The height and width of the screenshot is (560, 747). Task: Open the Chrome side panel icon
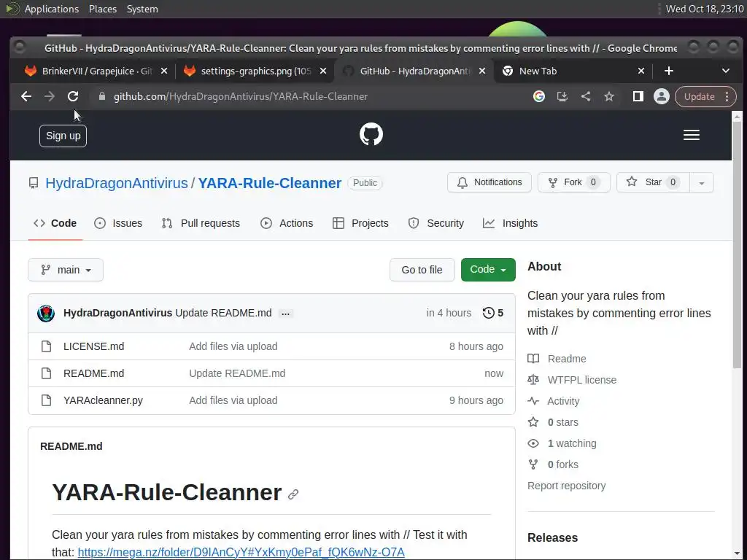pos(638,97)
